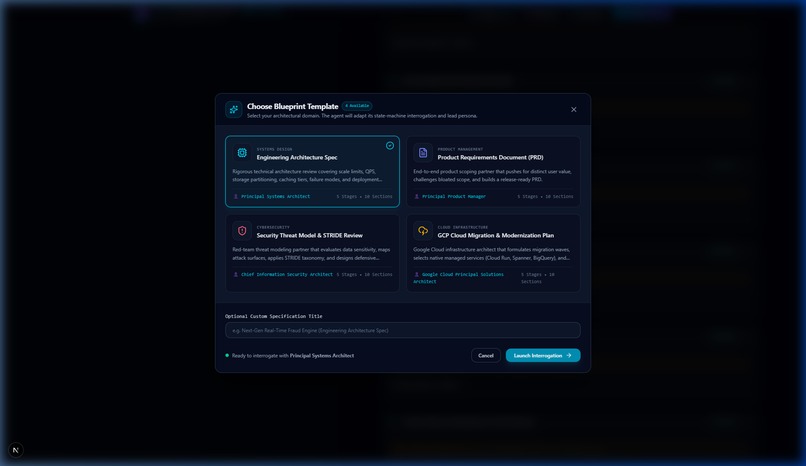
Task: Focus the Optional Custom Specification Title field
Action: tap(403, 330)
